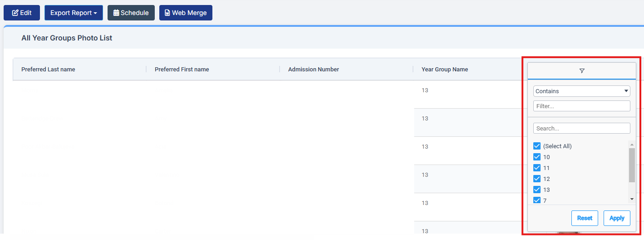Expand the Export Report dropdown
644x240 pixels.
click(x=74, y=13)
